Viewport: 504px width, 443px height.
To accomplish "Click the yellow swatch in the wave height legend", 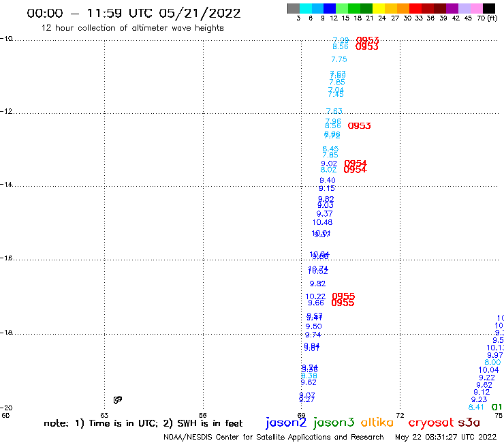I will [379, 8].
